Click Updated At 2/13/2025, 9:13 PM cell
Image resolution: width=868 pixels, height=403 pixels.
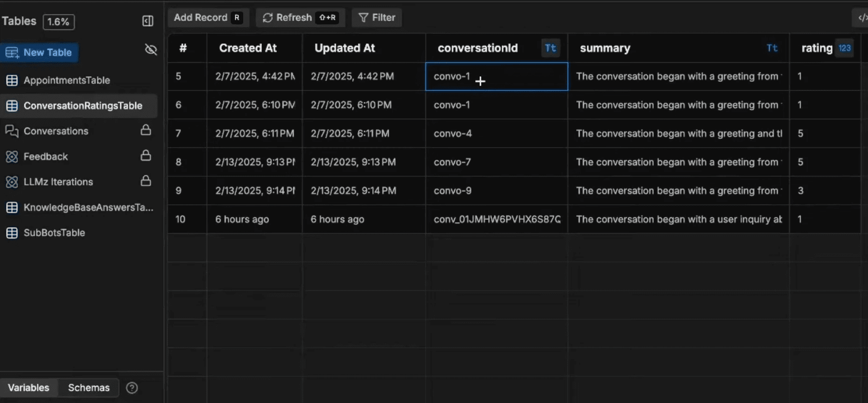[x=364, y=162]
